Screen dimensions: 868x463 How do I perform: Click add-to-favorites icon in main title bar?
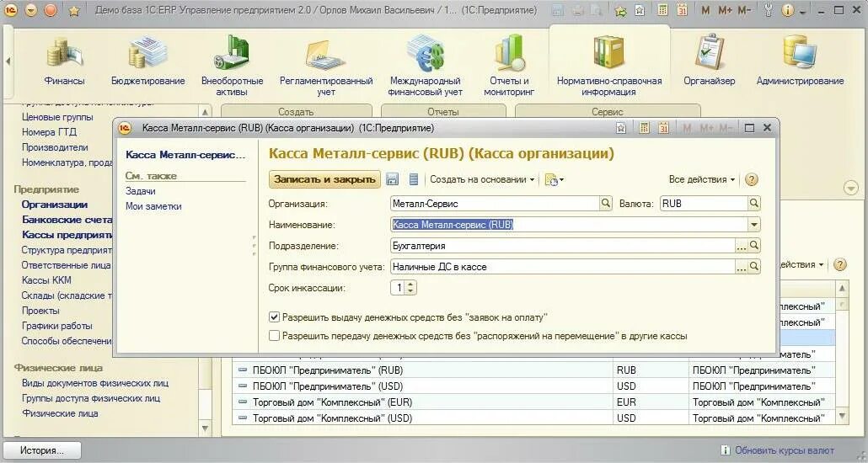(640, 10)
